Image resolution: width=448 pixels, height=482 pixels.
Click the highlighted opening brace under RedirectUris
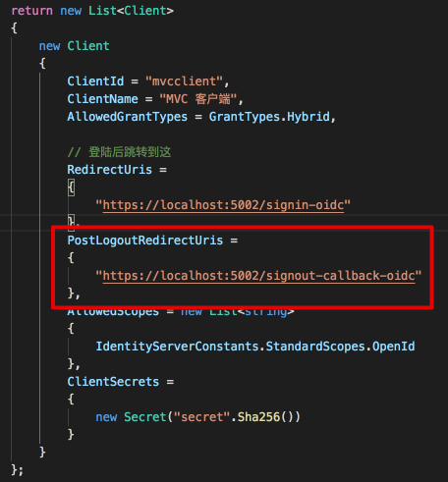point(71,187)
